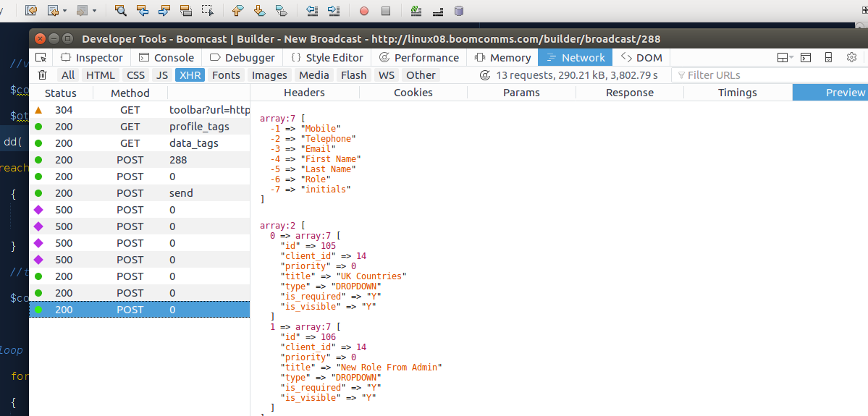Screen dimensions: 868x416
Task: Open dropdown arrow next to second IDE toolbar icon
Action: pyautogui.click(x=64, y=11)
